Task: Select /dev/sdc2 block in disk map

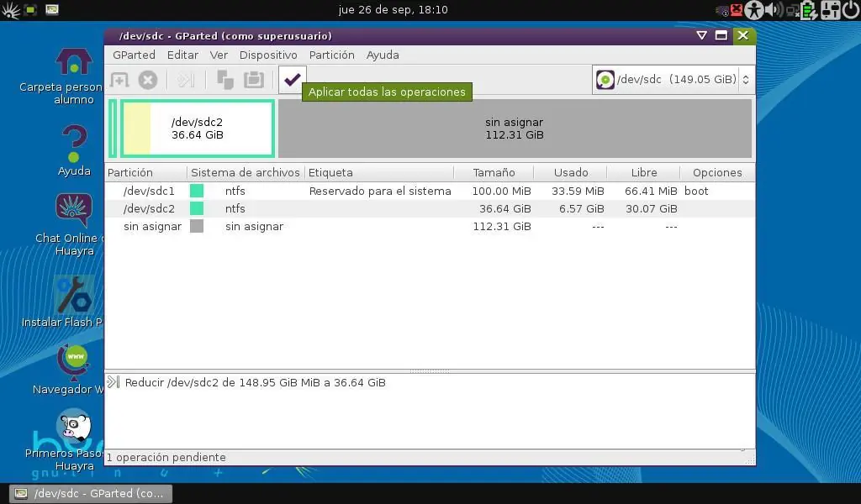Action: pos(197,129)
